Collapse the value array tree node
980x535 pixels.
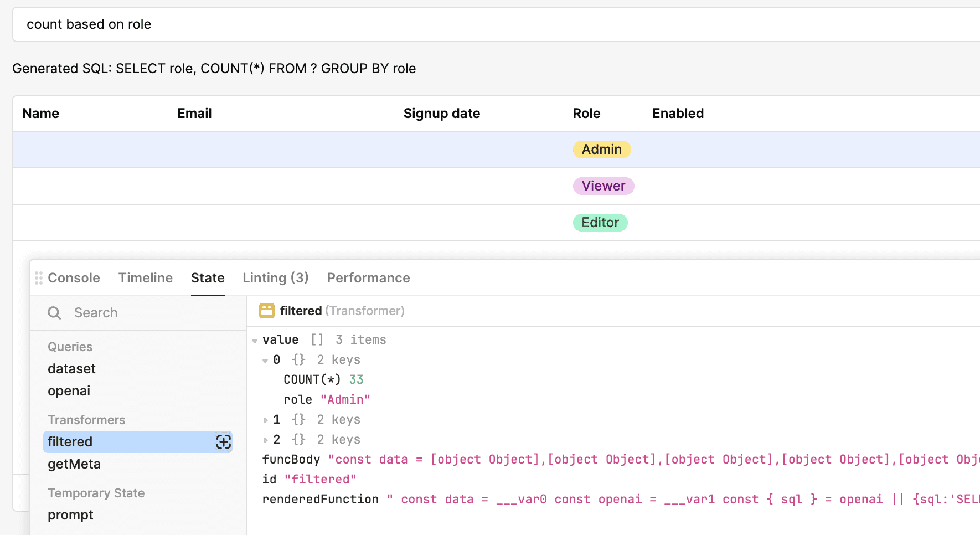pyautogui.click(x=255, y=341)
